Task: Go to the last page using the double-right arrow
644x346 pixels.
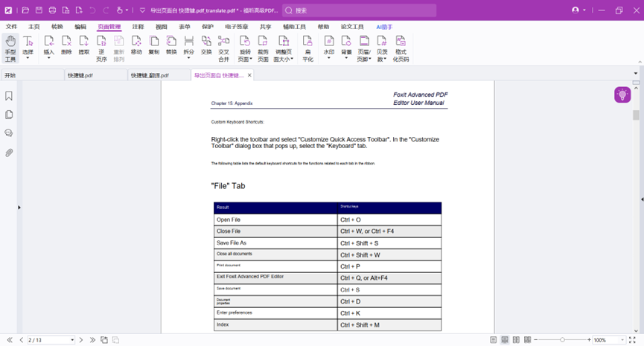Action: point(92,340)
